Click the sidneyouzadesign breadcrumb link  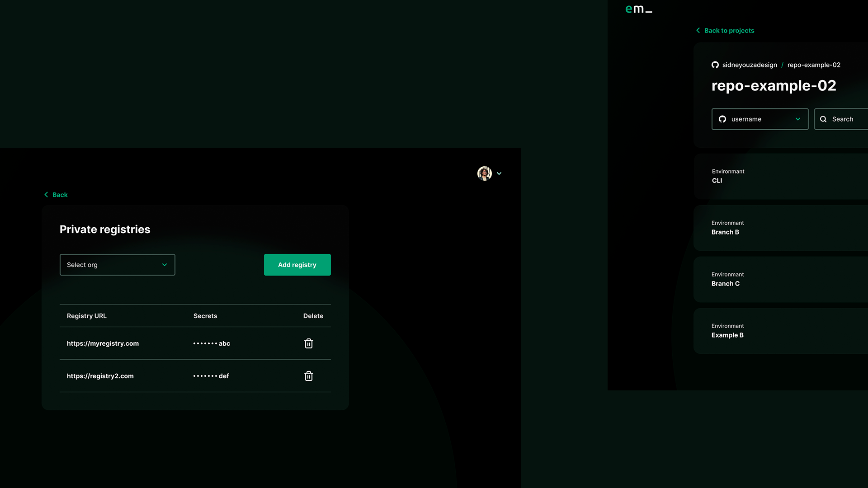750,65
